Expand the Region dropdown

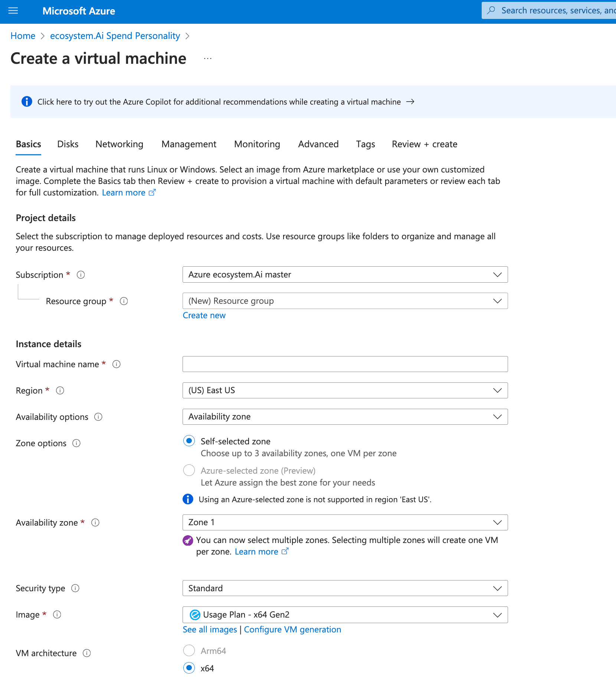click(345, 391)
